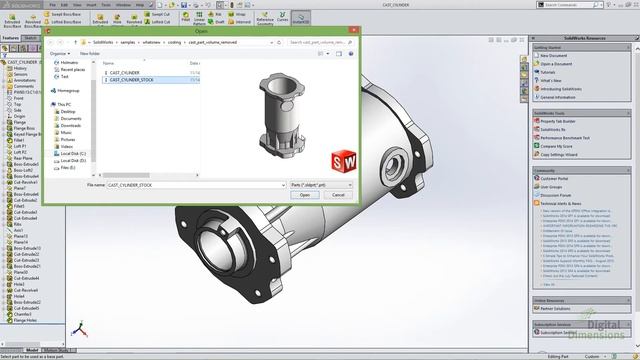Select the Rib tool

[215, 14]
